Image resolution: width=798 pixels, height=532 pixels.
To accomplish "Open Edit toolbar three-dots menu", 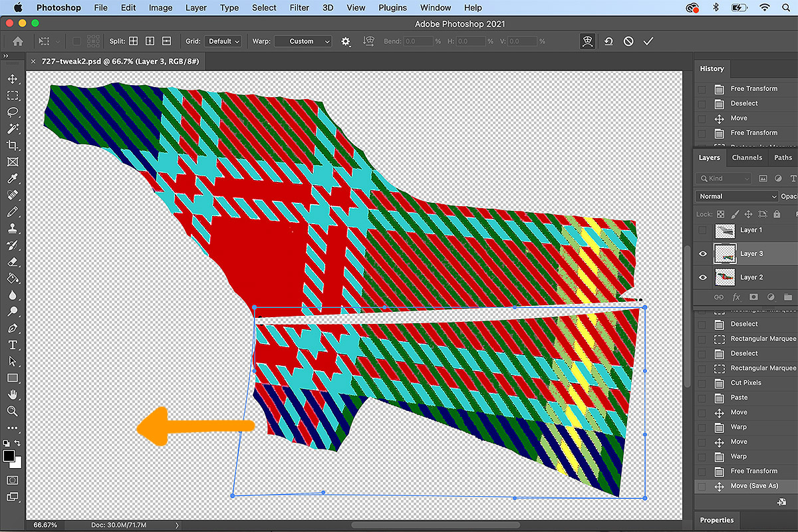I will click(x=13, y=428).
